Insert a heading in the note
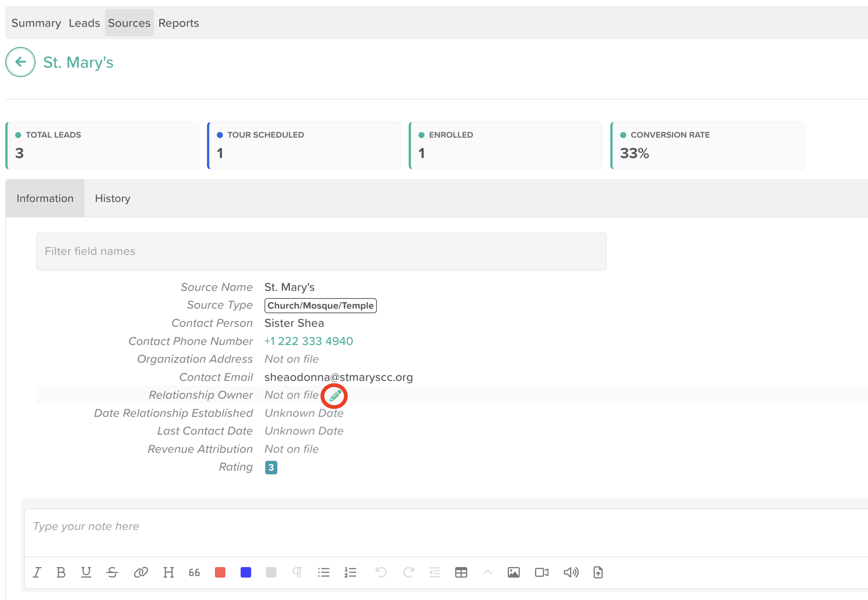Screen dimensions: 868x600 (x=168, y=572)
